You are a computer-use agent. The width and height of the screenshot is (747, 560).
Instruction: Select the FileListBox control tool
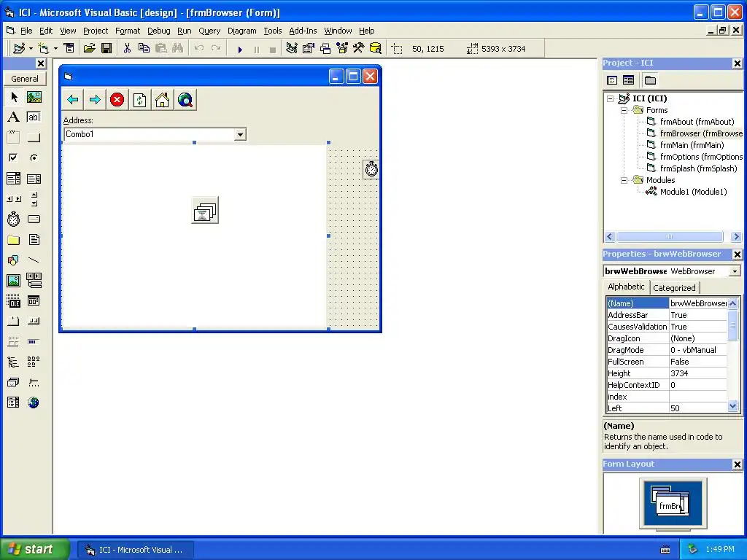pos(34,239)
